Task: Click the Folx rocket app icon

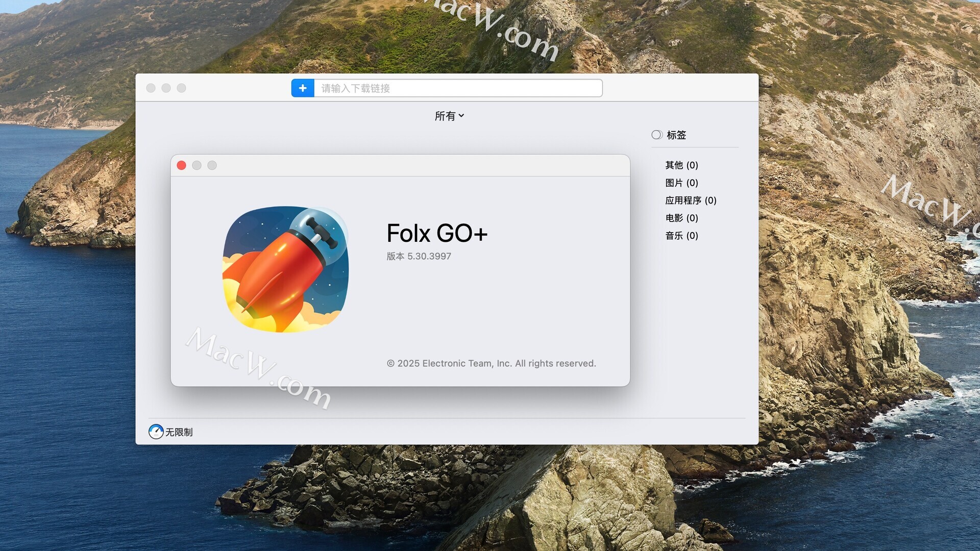Action: [x=286, y=269]
